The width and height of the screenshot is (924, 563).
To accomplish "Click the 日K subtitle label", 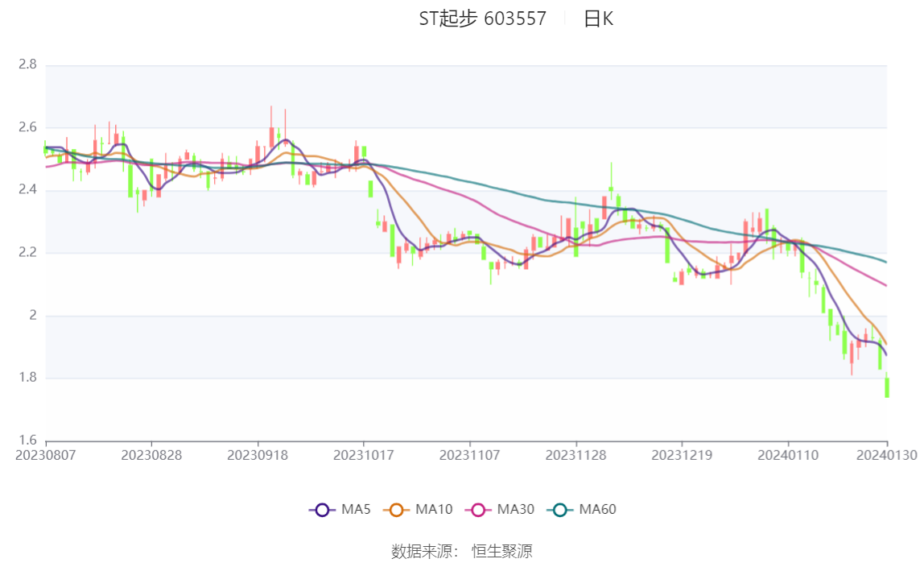I will pyautogui.click(x=598, y=19).
